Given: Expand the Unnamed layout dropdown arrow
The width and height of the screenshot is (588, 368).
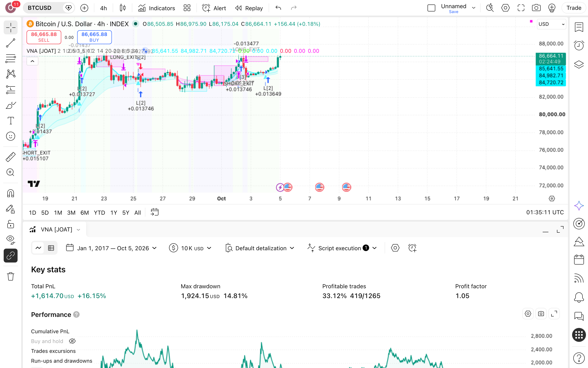Looking at the screenshot, I should click(x=473, y=8).
